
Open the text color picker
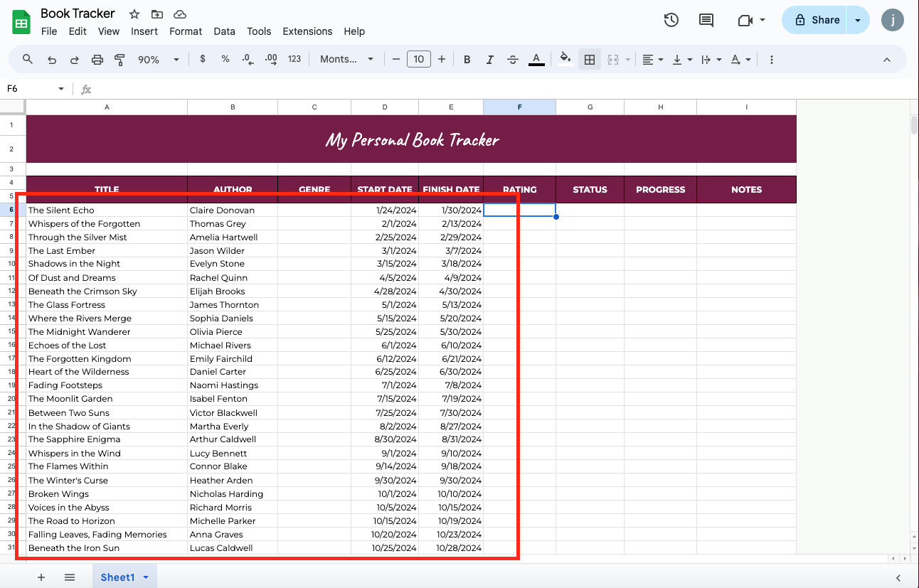pyautogui.click(x=536, y=59)
